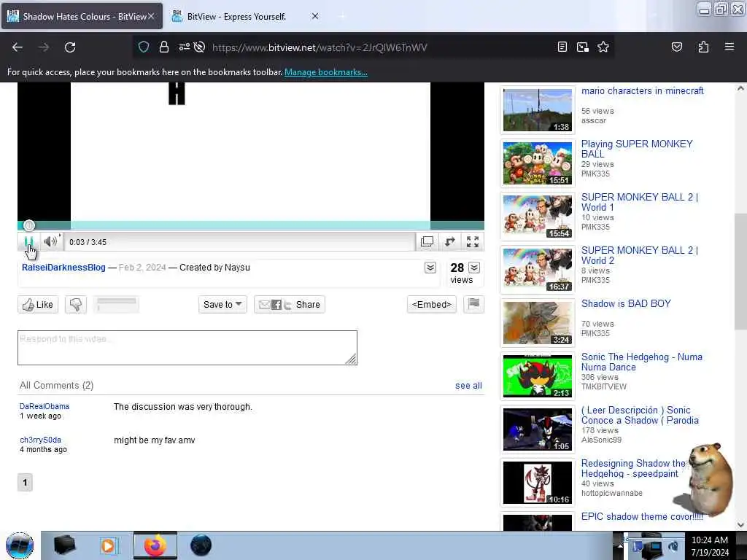Open SUPER MONKEY BALL 2 World 2 thumbnail

538,269
